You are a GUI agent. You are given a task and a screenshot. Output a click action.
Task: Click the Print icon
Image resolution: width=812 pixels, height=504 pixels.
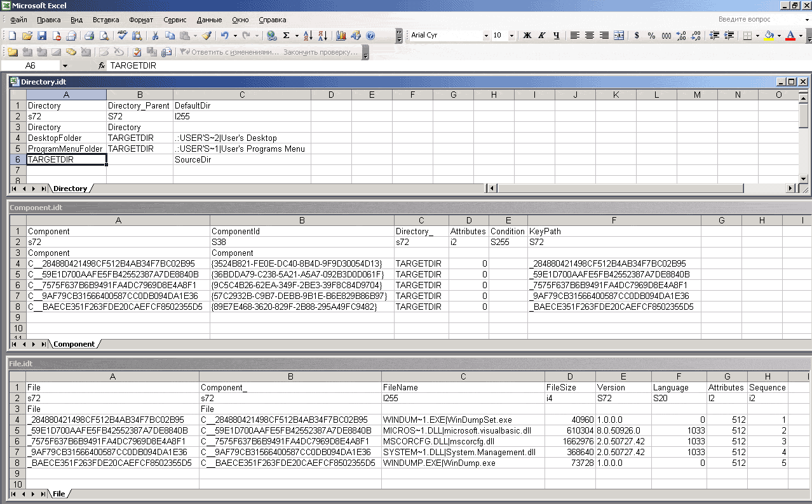tap(90, 36)
